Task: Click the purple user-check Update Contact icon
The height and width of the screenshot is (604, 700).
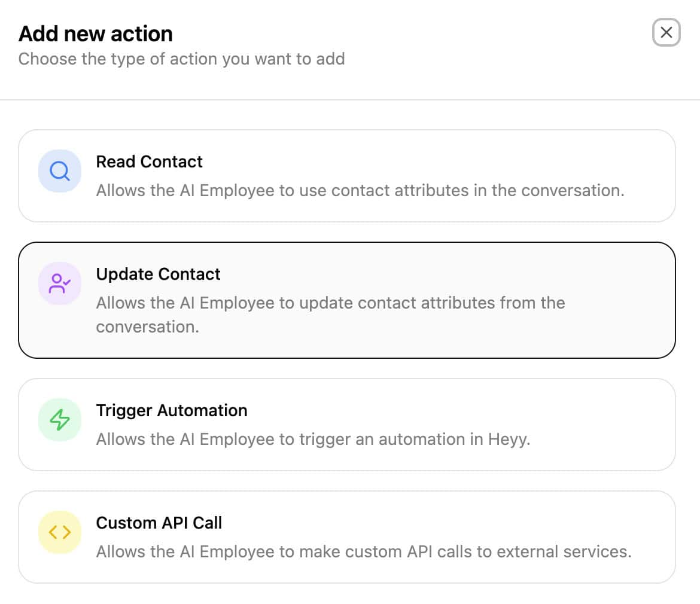Action: click(x=60, y=283)
